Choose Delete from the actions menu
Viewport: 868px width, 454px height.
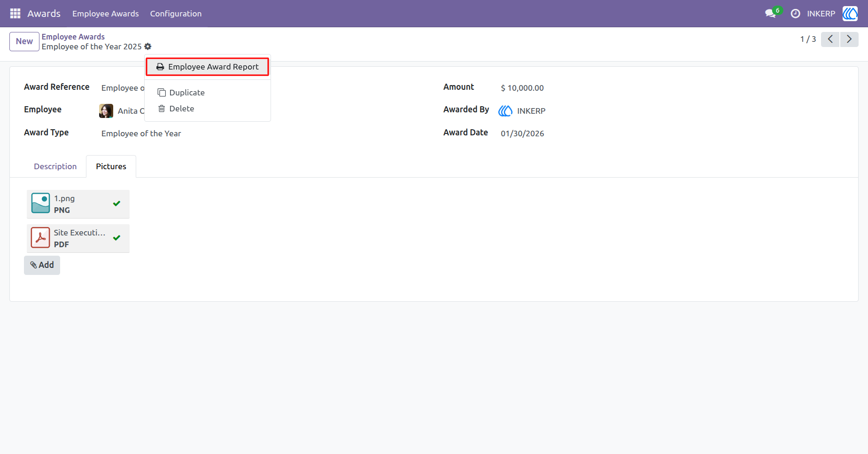coord(208,109)
